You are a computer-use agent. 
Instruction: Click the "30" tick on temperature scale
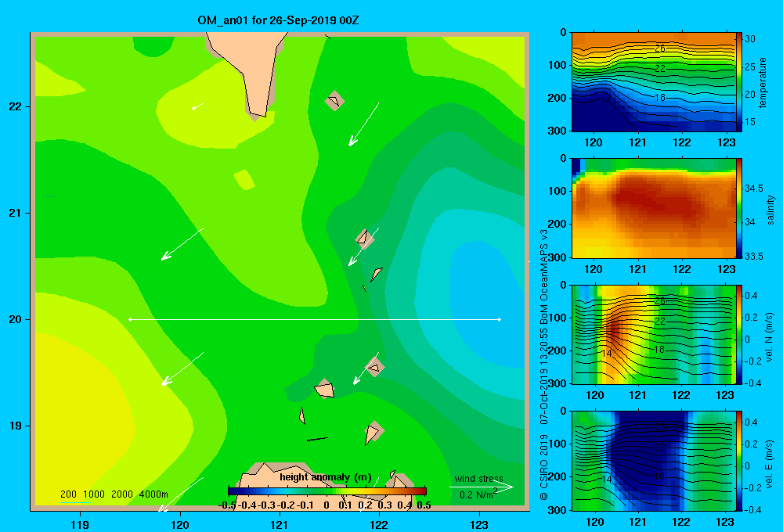click(750, 38)
